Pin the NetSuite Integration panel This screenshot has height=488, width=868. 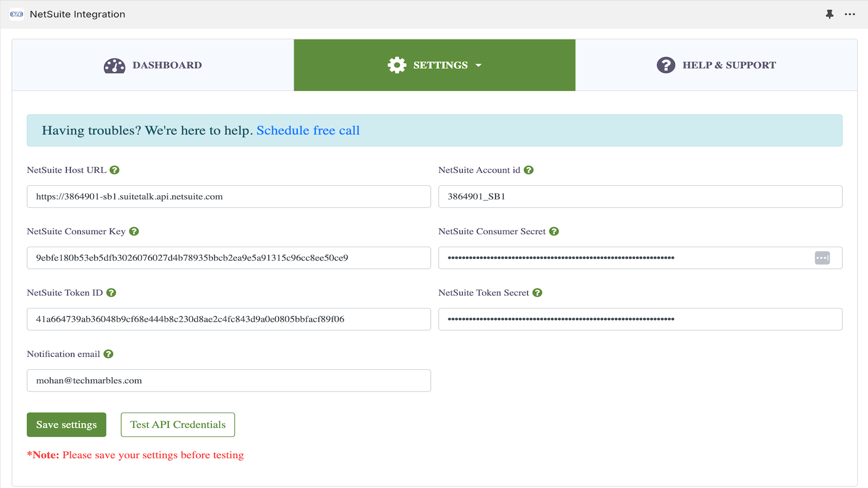[829, 14]
